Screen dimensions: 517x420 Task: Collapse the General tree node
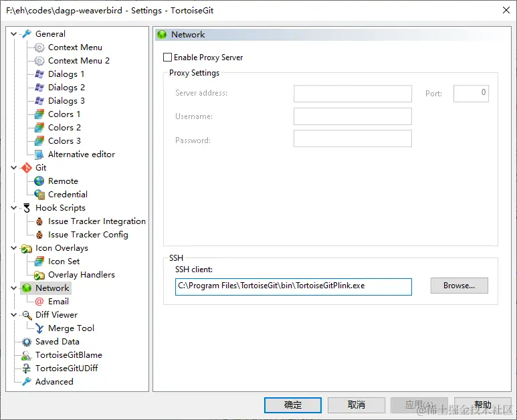click(x=13, y=33)
